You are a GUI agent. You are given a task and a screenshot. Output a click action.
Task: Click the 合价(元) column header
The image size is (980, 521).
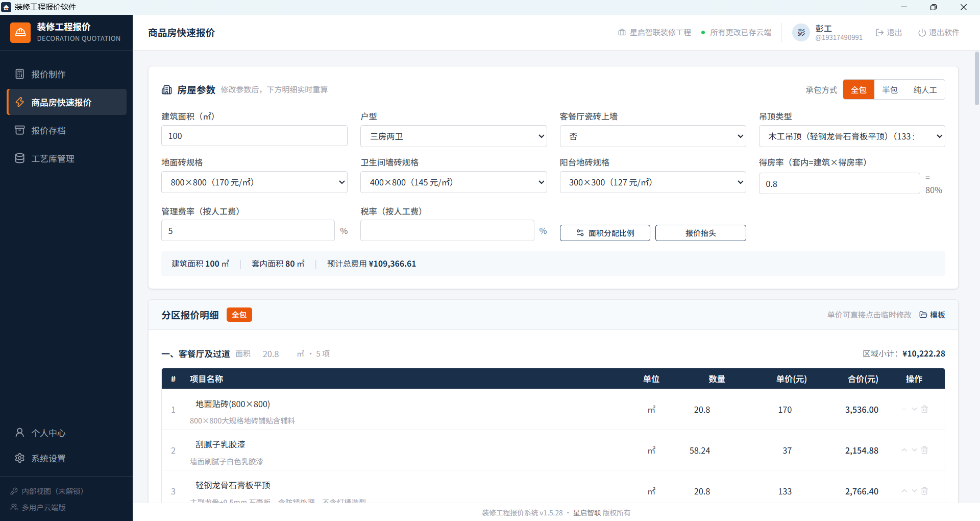863,379
